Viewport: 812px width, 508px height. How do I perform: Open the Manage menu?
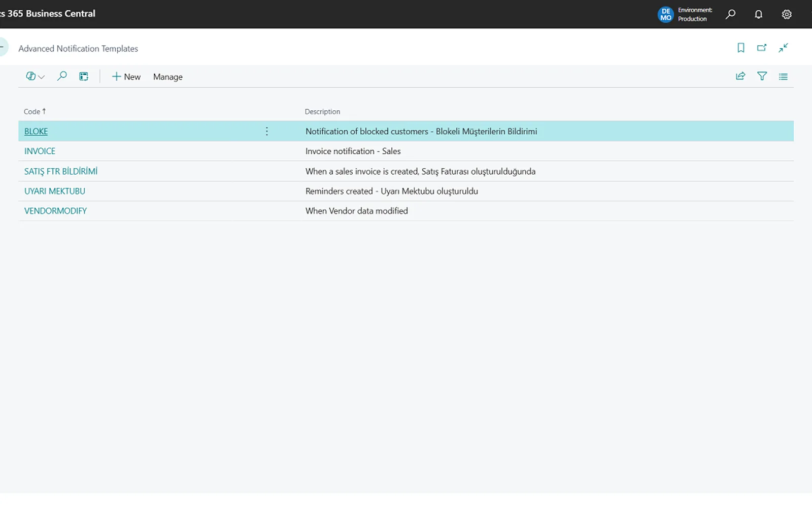(168, 77)
